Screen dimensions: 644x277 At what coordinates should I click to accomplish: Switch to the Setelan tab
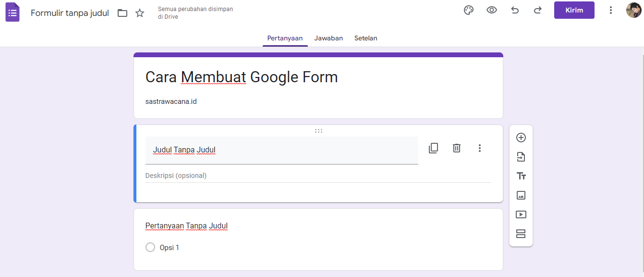(x=365, y=38)
